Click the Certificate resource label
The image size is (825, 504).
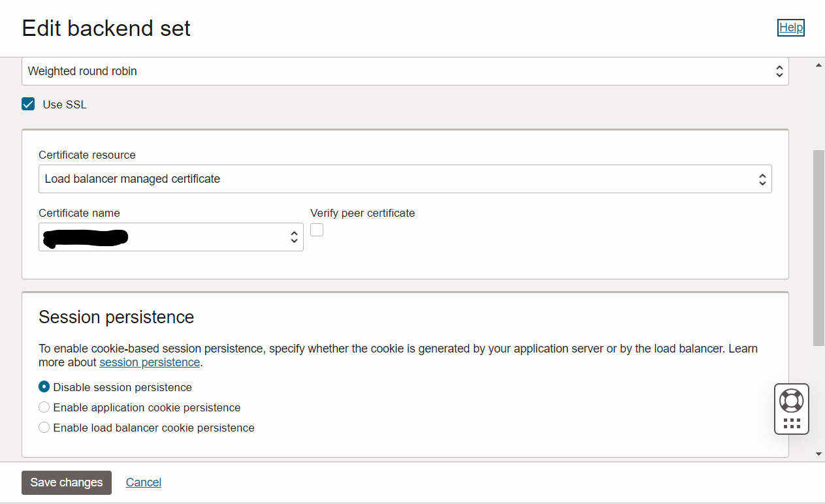87,155
